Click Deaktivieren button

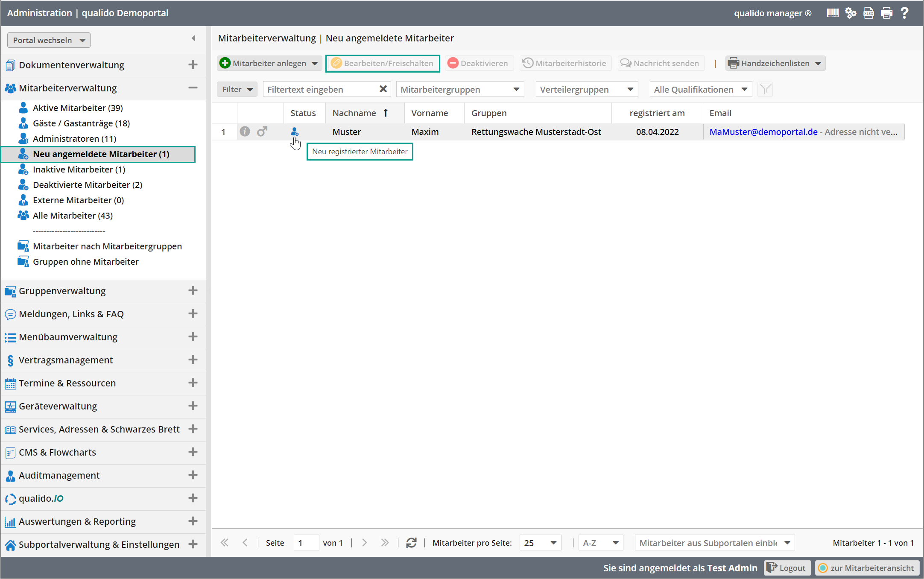click(x=479, y=63)
